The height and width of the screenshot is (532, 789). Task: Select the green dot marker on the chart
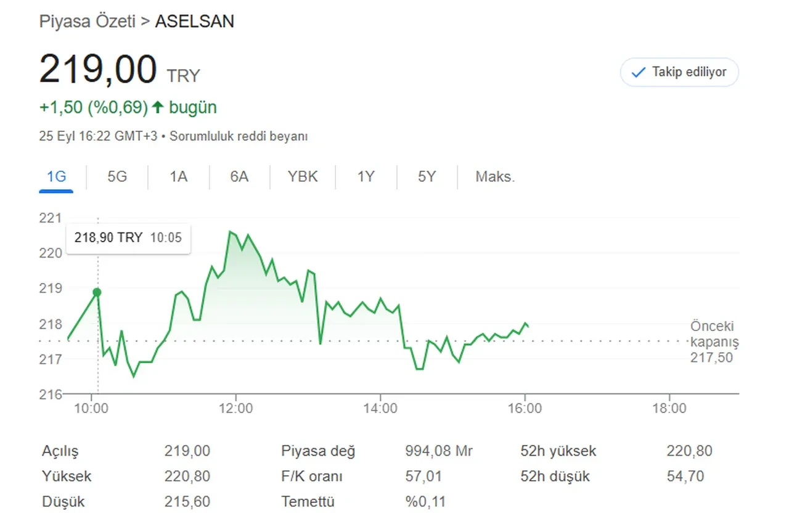[97, 292]
